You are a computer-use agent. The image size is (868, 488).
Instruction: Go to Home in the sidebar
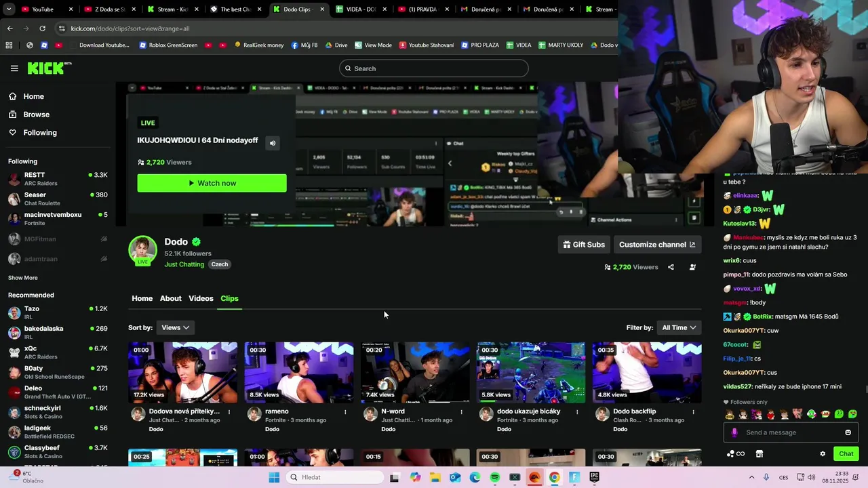click(x=33, y=96)
